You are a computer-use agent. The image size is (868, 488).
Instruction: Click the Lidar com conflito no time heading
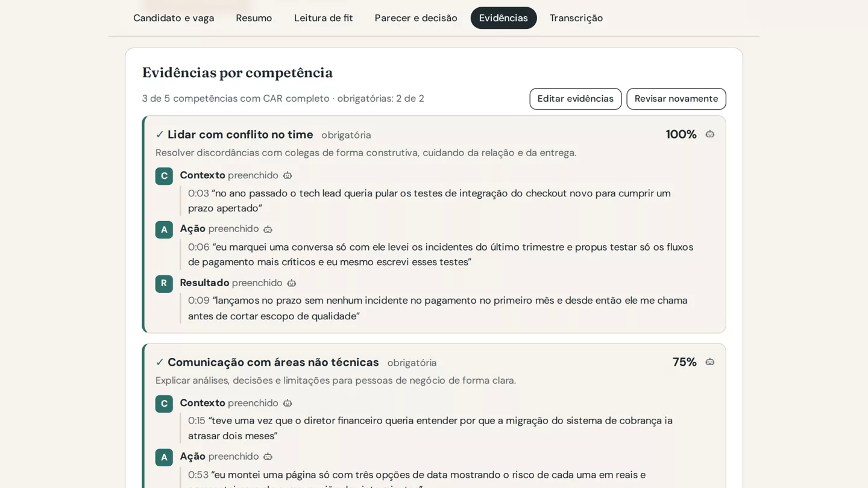(241, 134)
